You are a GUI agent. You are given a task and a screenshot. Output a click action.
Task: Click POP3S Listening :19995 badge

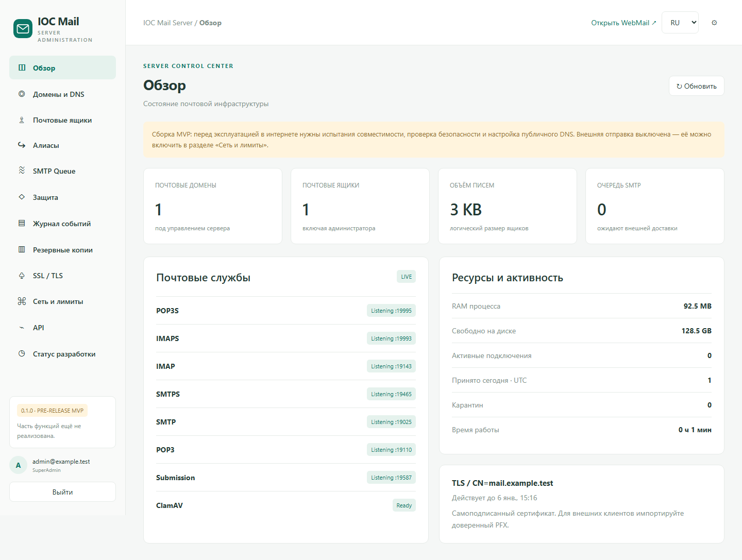coord(391,311)
